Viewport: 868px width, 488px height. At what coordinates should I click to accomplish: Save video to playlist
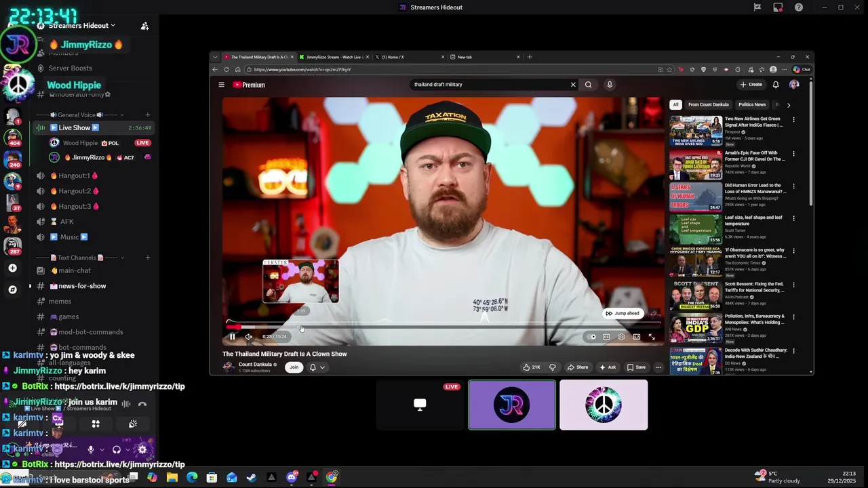[636, 367]
